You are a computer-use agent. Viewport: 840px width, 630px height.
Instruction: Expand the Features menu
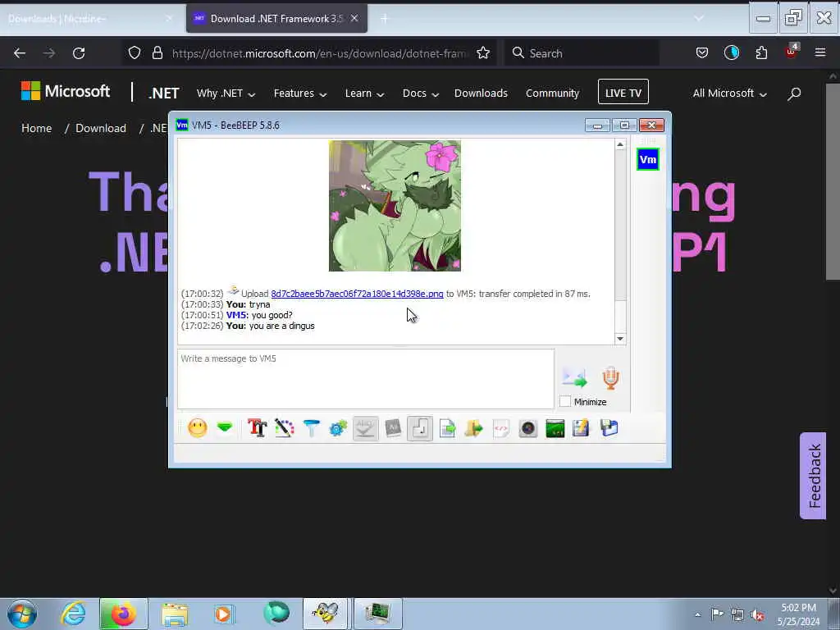pyautogui.click(x=300, y=94)
